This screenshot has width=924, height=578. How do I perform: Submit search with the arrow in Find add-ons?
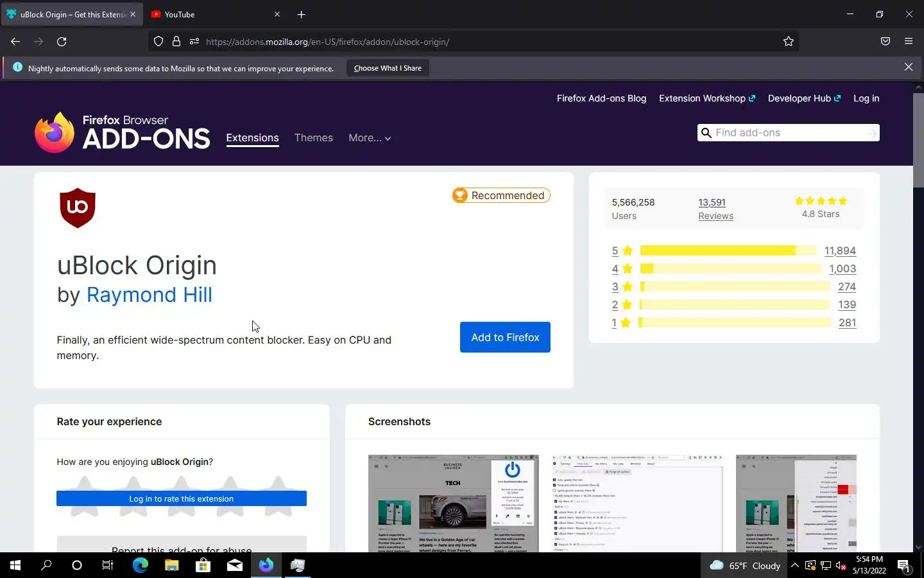click(x=871, y=133)
